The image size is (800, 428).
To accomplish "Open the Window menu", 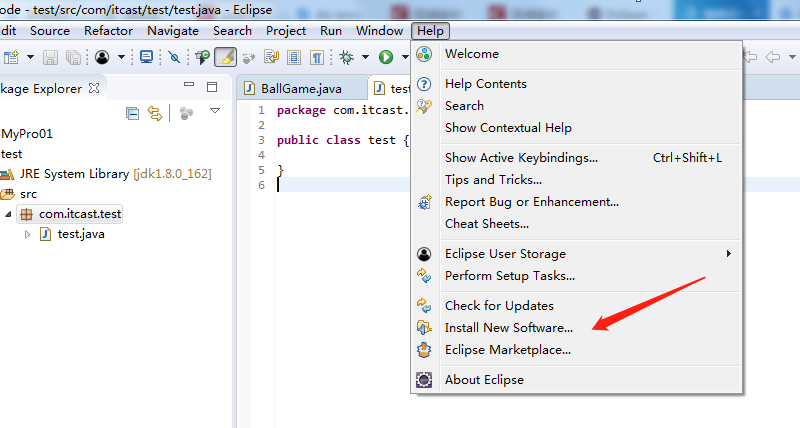I will pyautogui.click(x=379, y=31).
